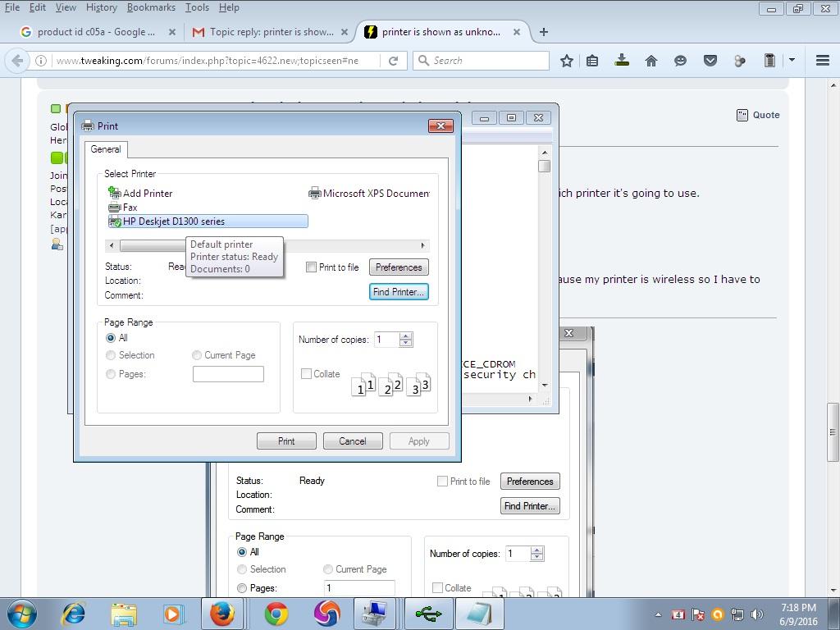Screen dimensions: 840x630
Task: Open the Windows Start orb
Action: [22, 614]
